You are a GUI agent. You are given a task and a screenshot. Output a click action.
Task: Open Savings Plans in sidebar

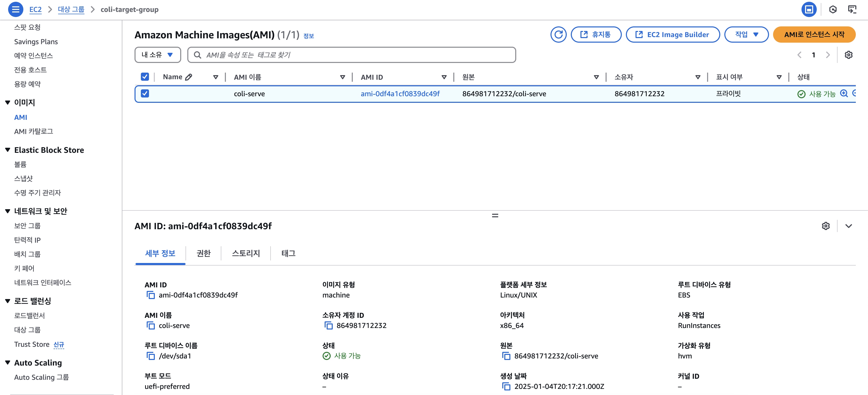coord(36,41)
